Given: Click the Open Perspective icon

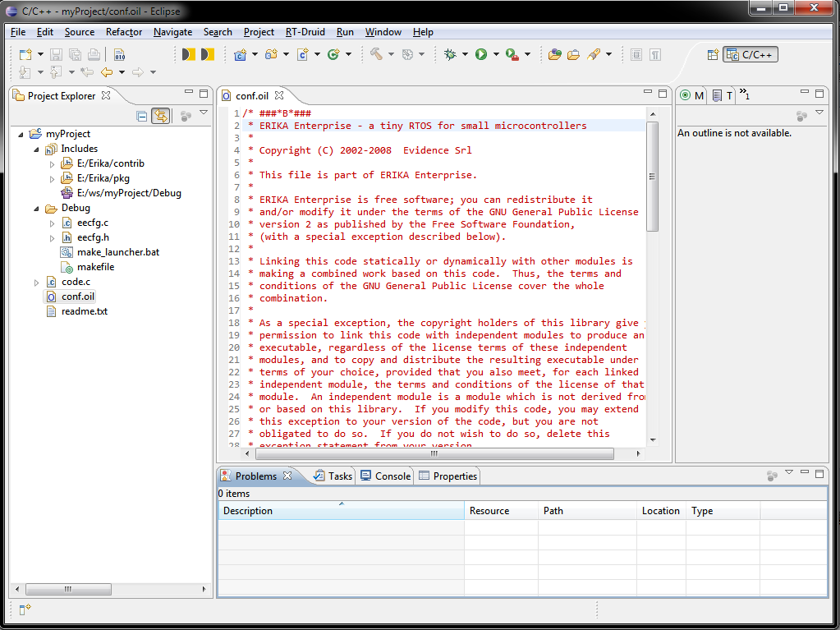Looking at the screenshot, I should coord(713,54).
